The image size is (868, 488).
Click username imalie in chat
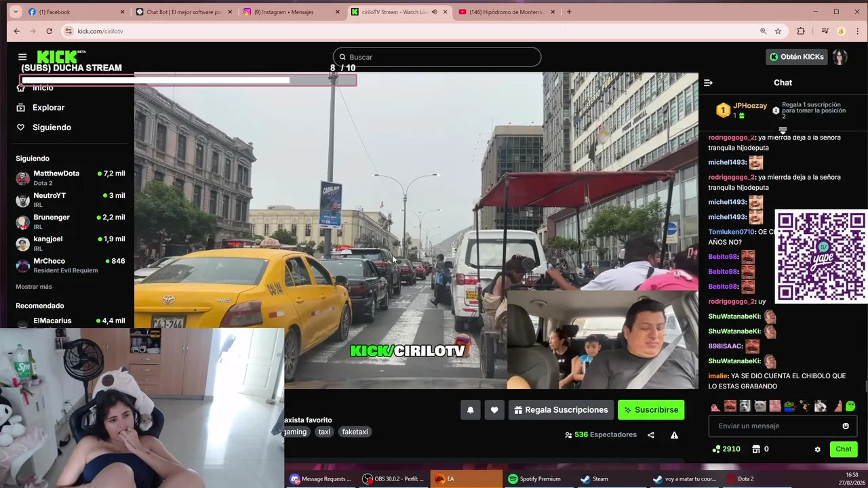718,376
